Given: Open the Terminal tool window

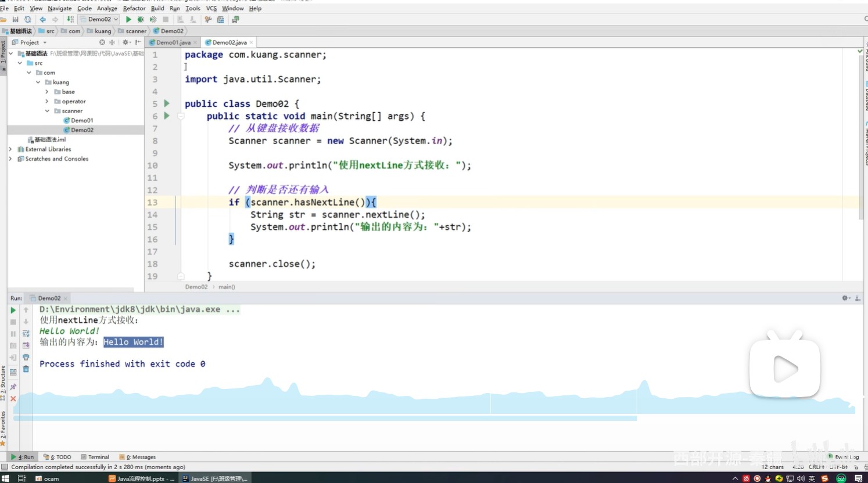Looking at the screenshot, I should tap(95, 457).
